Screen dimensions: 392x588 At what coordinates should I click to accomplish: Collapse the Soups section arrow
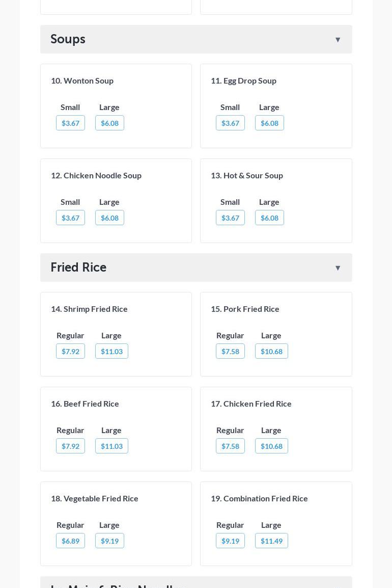338,40
